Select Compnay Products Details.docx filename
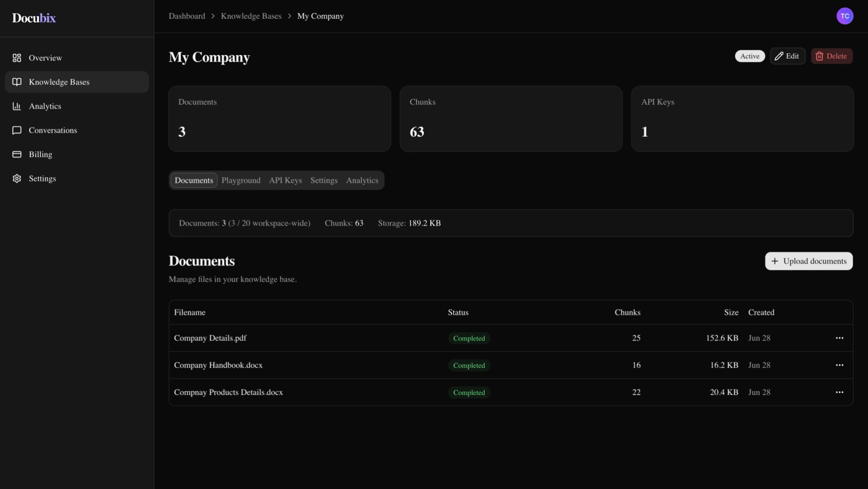 (x=229, y=393)
